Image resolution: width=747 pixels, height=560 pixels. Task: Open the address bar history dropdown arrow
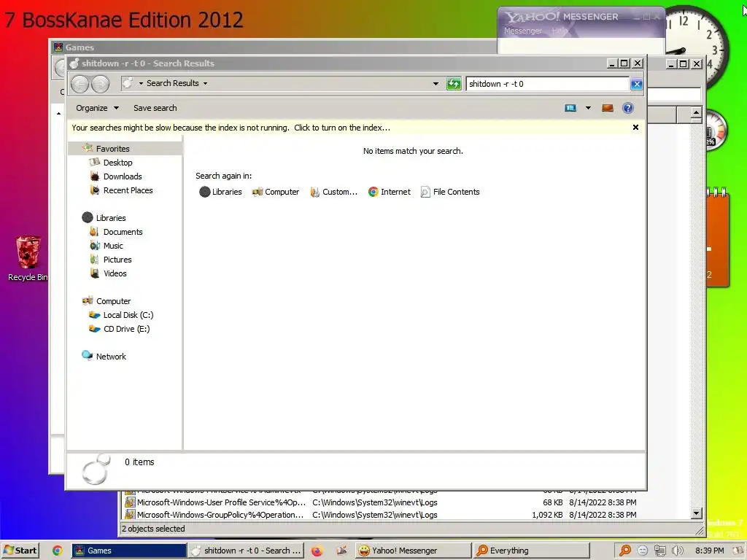436,84
